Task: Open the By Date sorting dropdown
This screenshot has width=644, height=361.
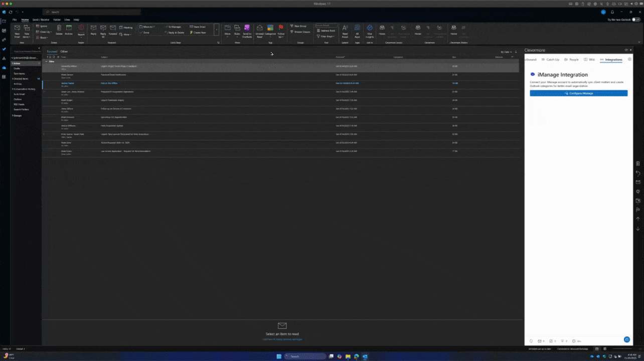Action: pos(506,52)
